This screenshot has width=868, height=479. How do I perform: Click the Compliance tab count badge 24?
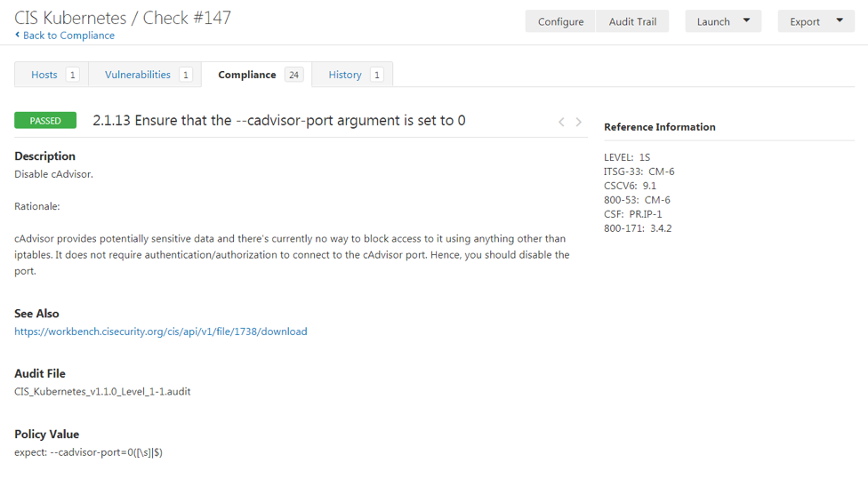(294, 75)
